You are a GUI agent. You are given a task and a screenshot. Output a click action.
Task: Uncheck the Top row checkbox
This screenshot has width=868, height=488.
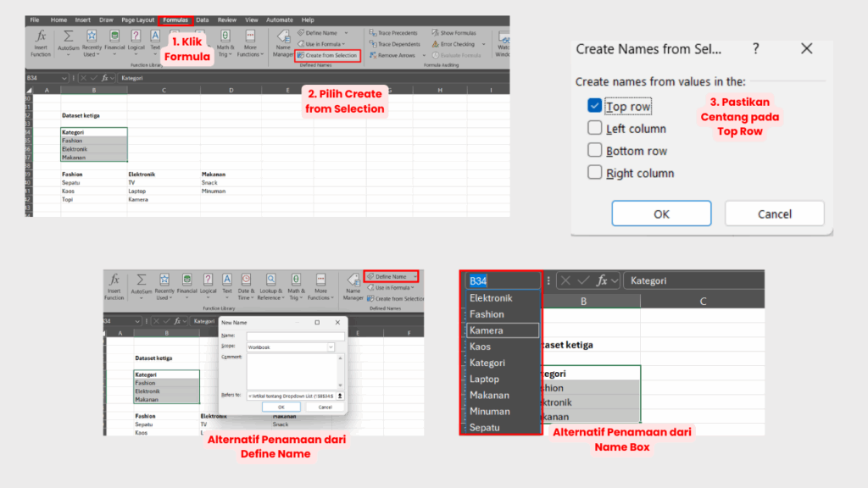(595, 107)
